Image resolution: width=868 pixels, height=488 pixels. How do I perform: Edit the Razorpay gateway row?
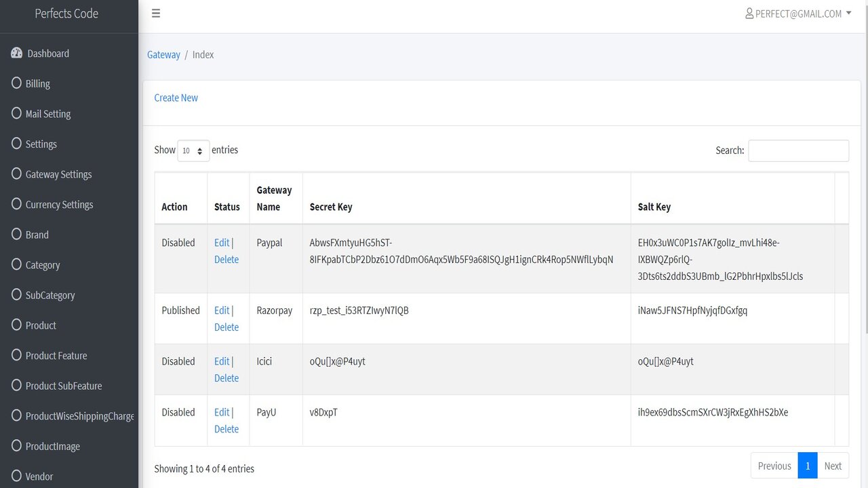point(222,310)
